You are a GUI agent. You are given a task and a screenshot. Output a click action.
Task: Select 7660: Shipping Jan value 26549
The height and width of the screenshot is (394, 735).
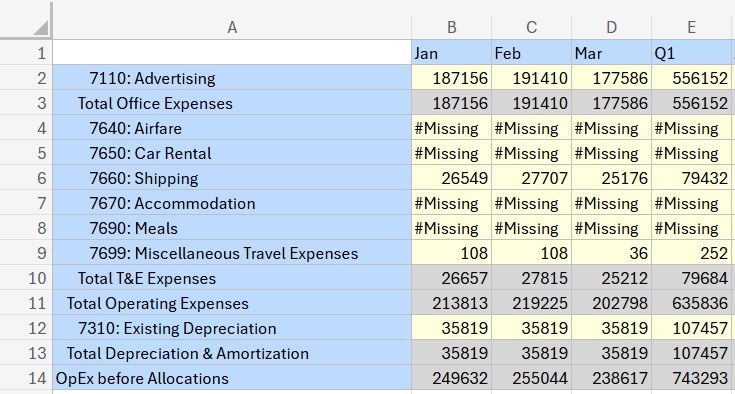[451, 178]
